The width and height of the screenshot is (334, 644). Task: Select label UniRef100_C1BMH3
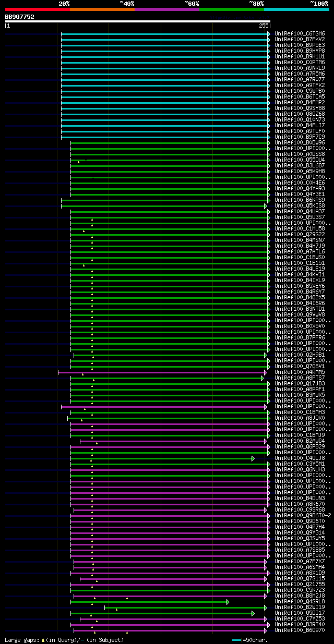(300, 412)
